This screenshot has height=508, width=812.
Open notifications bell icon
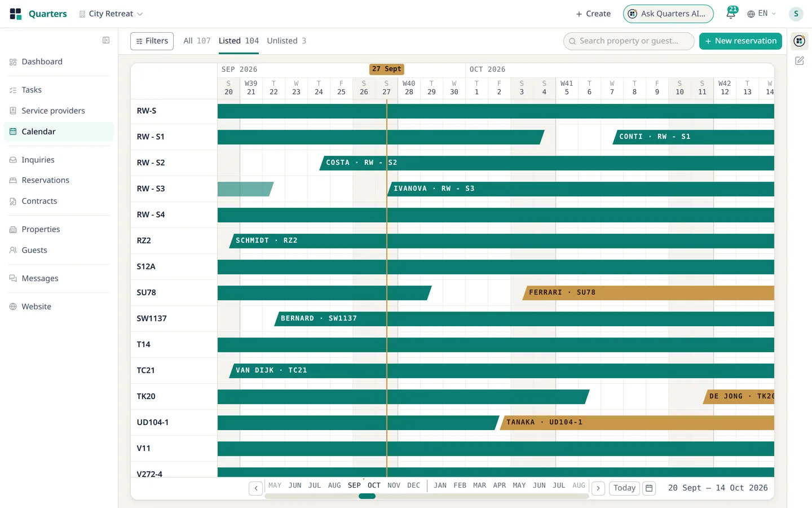pyautogui.click(x=731, y=14)
